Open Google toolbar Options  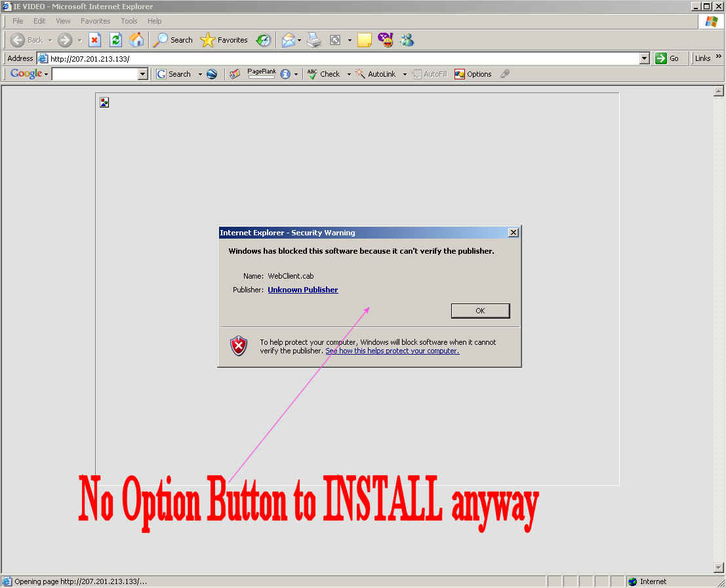click(473, 74)
